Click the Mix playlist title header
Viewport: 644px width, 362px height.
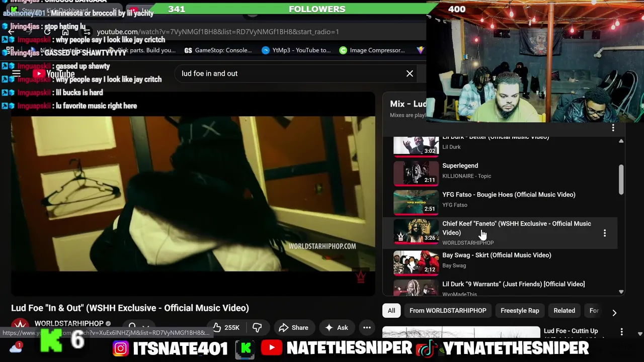pyautogui.click(x=408, y=104)
